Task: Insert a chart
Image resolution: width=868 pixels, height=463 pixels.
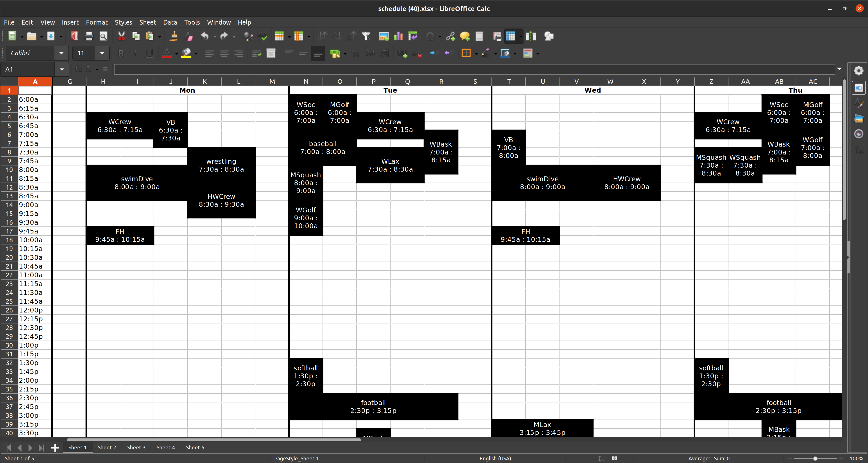Action: 398,36
